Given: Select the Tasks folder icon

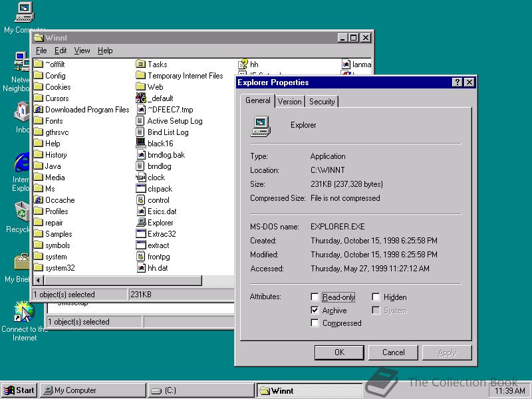Looking at the screenshot, I should [140, 64].
